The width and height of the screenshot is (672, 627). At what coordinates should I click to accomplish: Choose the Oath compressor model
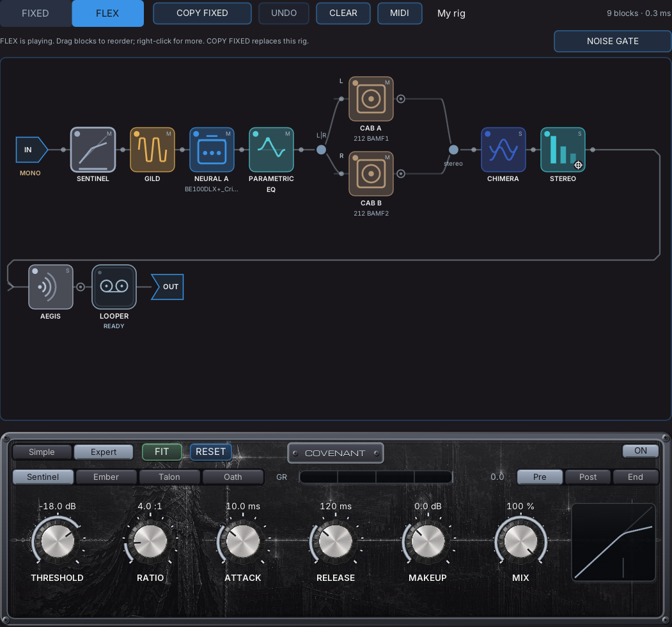click(x=233, y=477)
